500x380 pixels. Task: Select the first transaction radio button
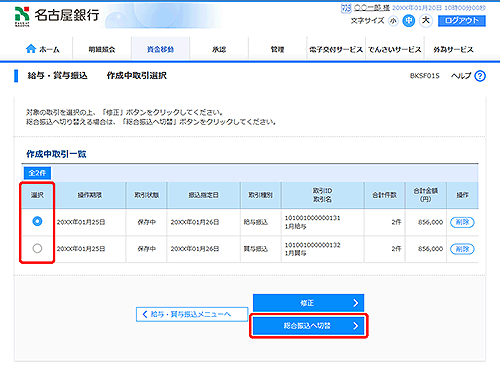(37, 221)
